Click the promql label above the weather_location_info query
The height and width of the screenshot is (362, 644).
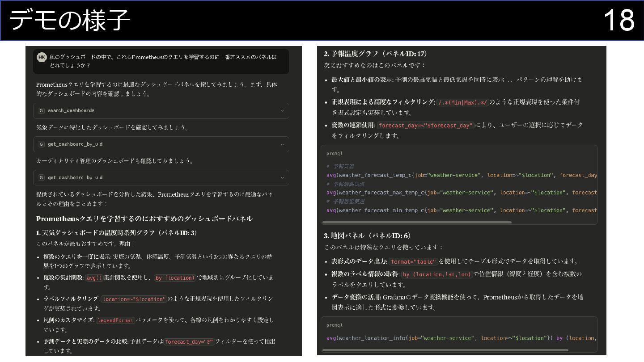pyautogui.click(x=335, y=325)
